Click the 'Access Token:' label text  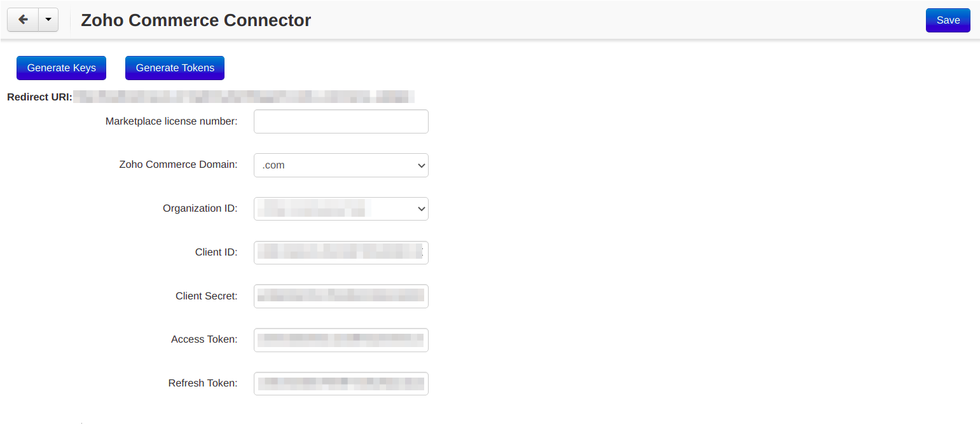(204, 339)
